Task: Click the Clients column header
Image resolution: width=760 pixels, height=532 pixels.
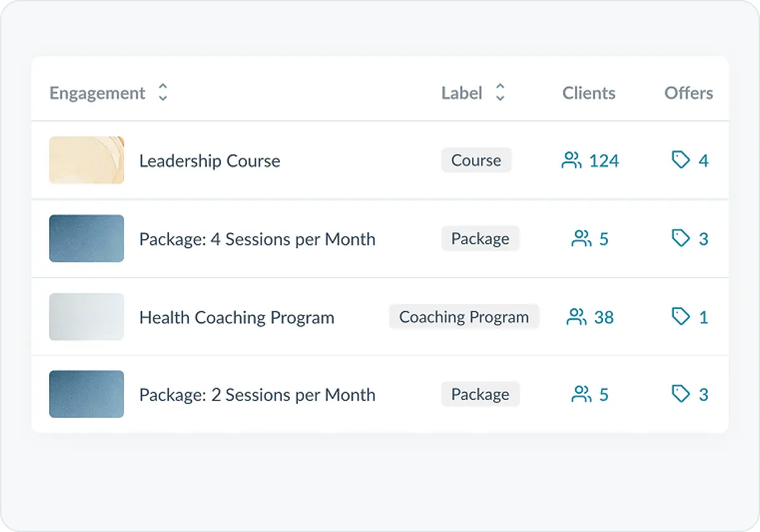Action: click(589, 93)
